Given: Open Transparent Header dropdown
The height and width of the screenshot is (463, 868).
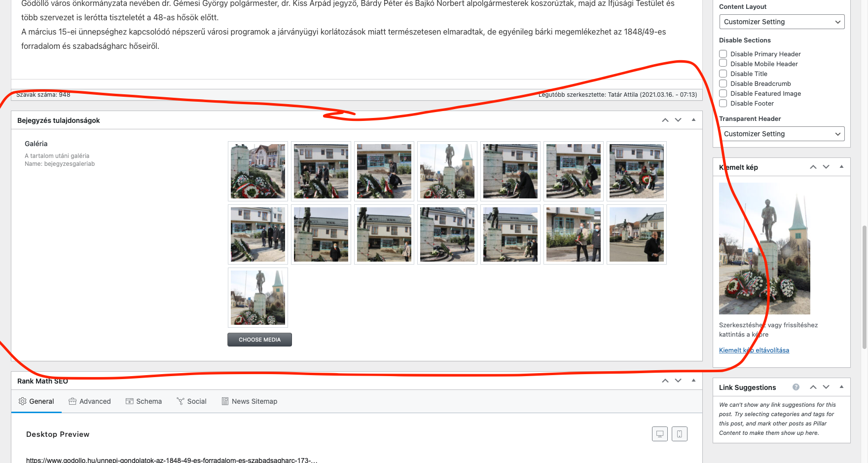Looking at the screenshot, I should [x=781, y=134].
